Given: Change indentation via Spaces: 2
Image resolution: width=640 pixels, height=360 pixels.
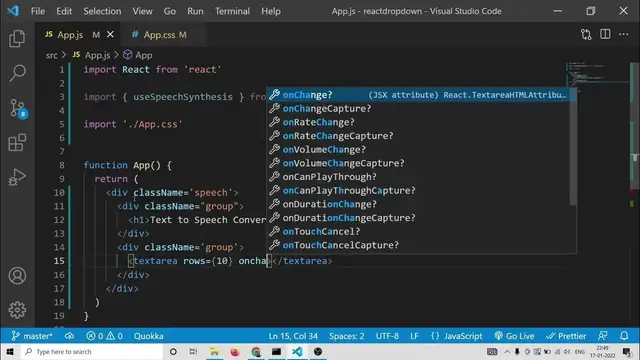Looking at the screenshot, I should click(347, 336).
